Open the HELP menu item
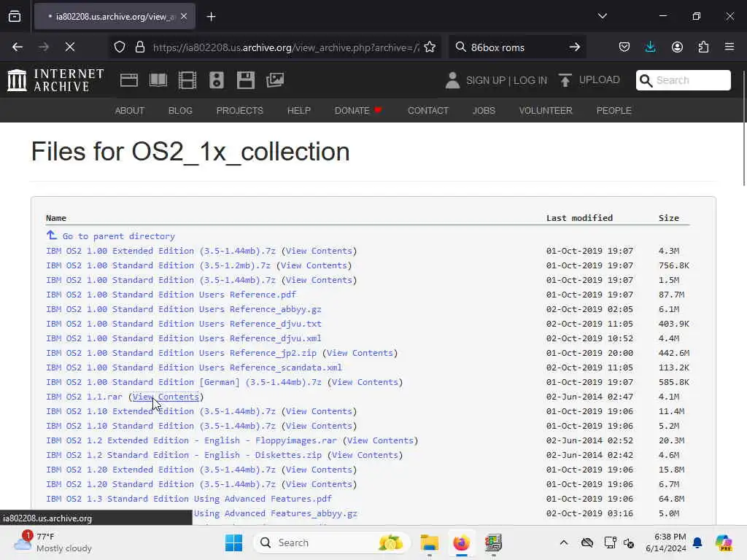Image resolution: width=747 pixels, height=560 pixels. (298, 111)
